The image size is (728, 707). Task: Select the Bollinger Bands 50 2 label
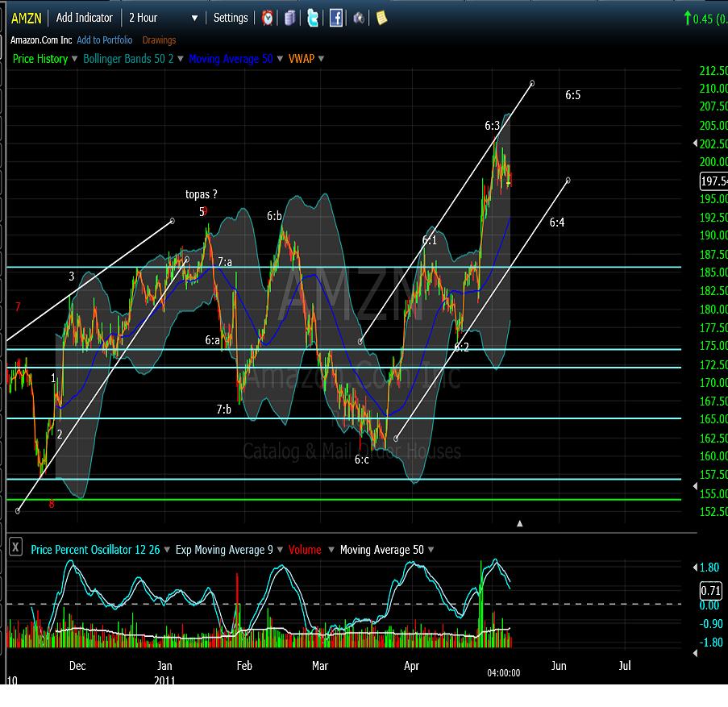pos(128,59)
